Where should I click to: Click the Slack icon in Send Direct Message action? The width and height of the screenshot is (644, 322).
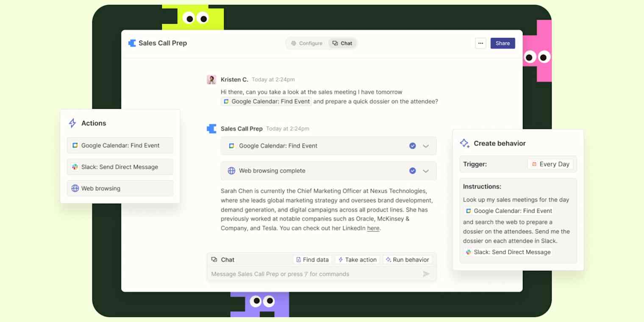pyautogui.click(x=75, y=167)
